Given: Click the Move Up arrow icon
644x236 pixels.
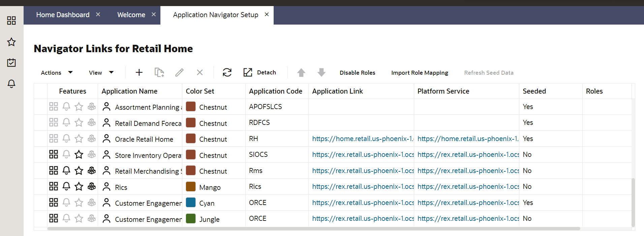Looking at the screenshot, I should click(x=301, y=72).
